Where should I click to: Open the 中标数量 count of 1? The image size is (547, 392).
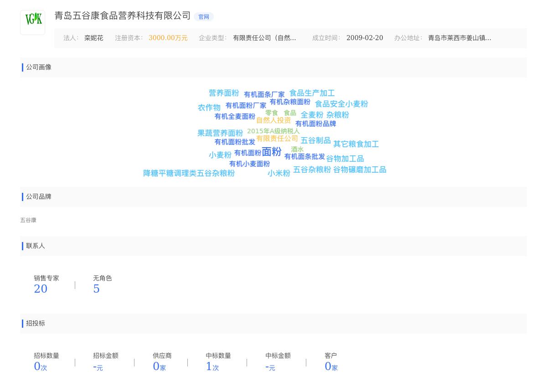click(209, 366)
